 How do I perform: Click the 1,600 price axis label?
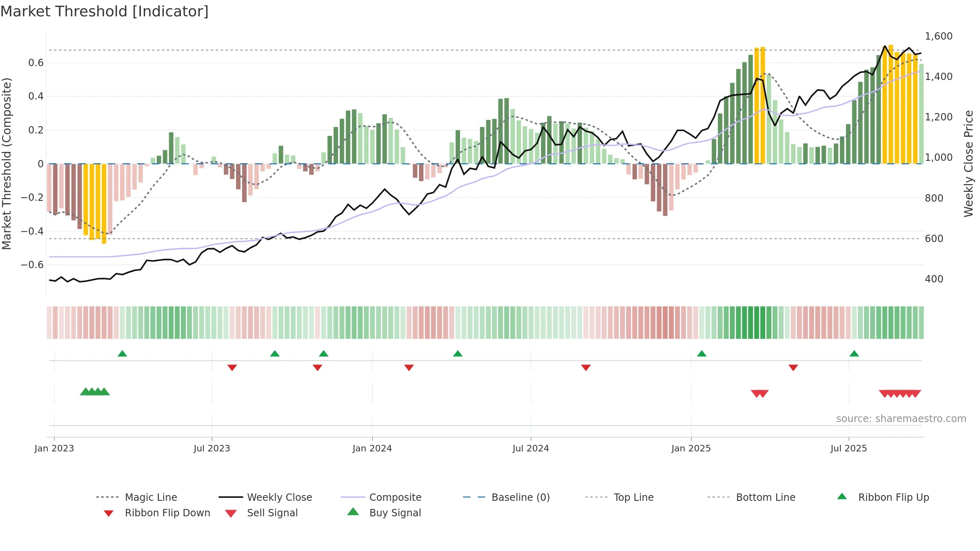coord(939,36)
